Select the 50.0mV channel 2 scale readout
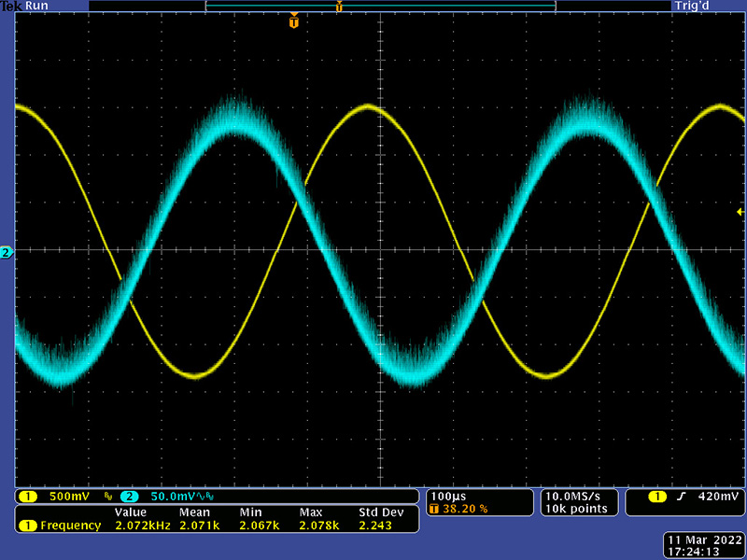Viewport: 747px width, 560px height. click(171, 497)
